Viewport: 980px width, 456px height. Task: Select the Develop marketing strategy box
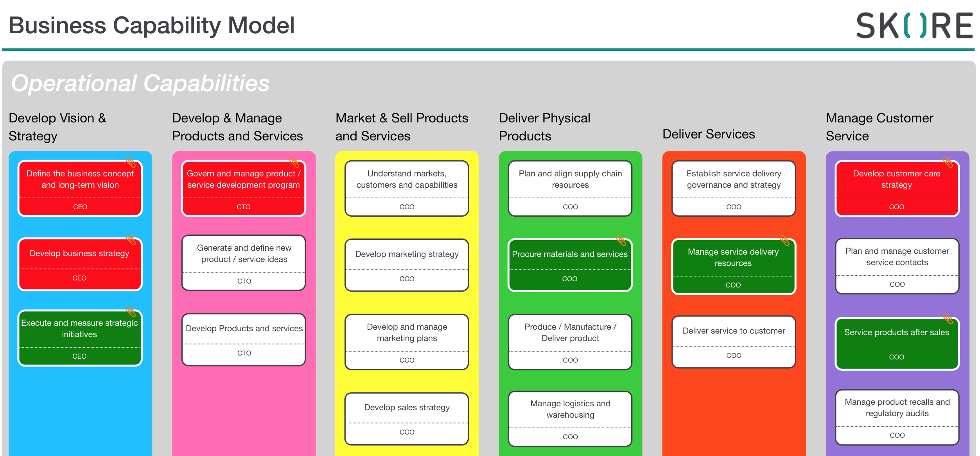pyautogui.click(x=407, y=265)
